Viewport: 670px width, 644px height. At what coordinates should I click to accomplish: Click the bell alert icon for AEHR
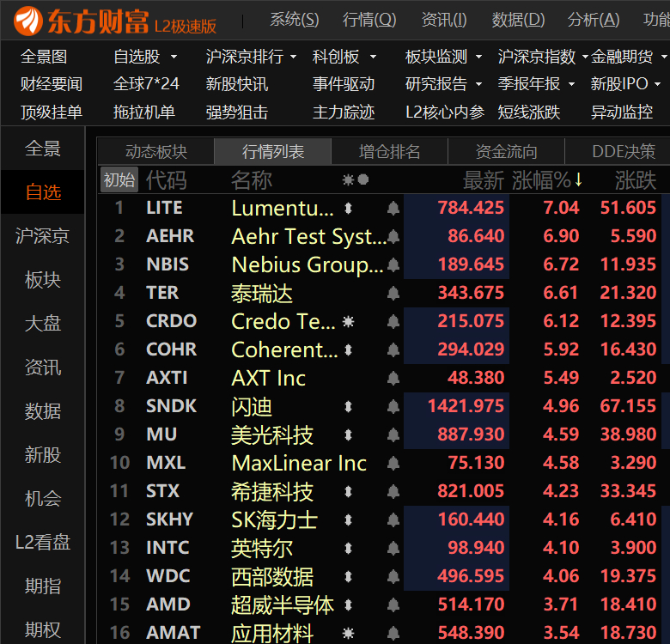coord(393,237)
